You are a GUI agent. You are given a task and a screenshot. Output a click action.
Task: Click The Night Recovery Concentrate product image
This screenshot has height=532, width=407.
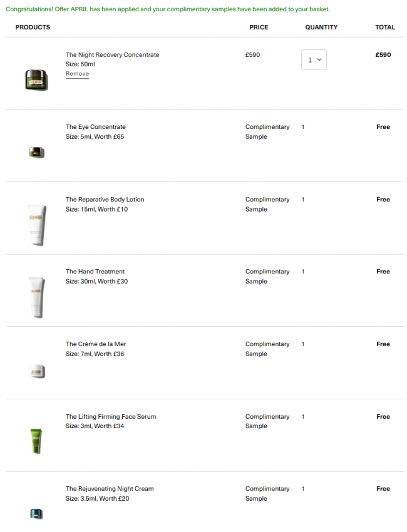pyautogui.click(x=36, y=79)
